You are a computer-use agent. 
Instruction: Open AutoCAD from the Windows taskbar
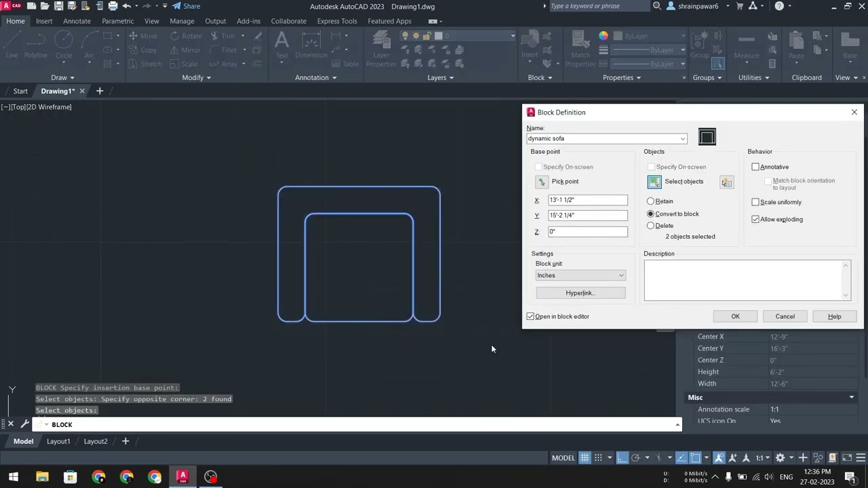(182, 476)
